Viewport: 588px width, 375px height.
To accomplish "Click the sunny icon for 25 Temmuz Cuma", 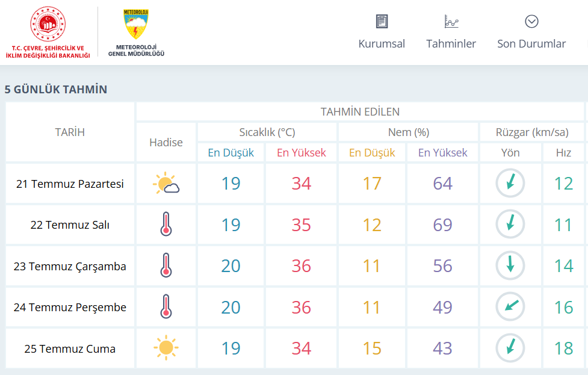I will coord(166,348).
